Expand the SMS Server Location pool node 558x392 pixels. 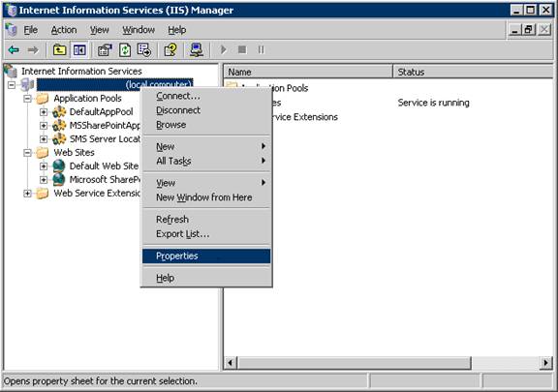(x=44, y=139)
